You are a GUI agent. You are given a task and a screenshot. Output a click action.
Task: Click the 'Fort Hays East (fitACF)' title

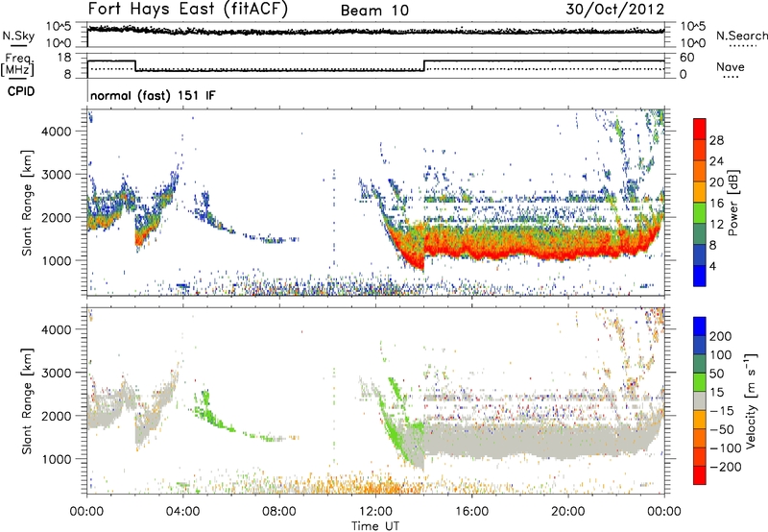tap(188, 9)
